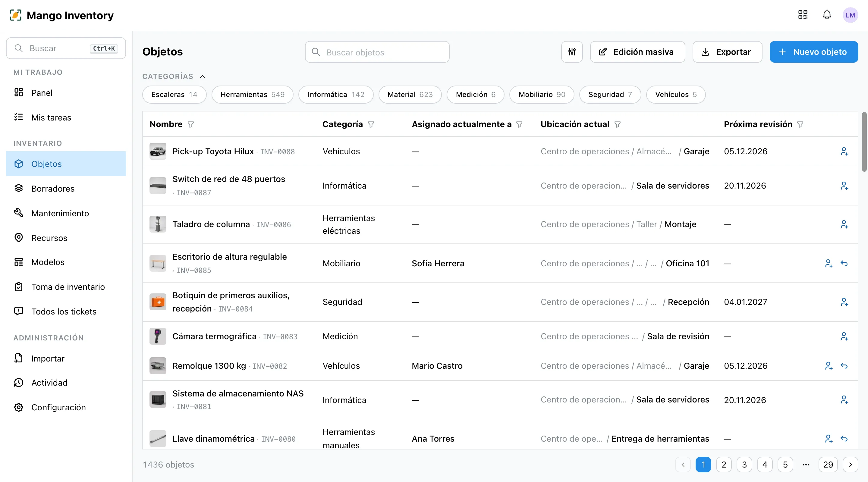The width and height of the screenshot is (868, 482).
Task: Click the sidebar Buscar field
Action: click(66, 48)
